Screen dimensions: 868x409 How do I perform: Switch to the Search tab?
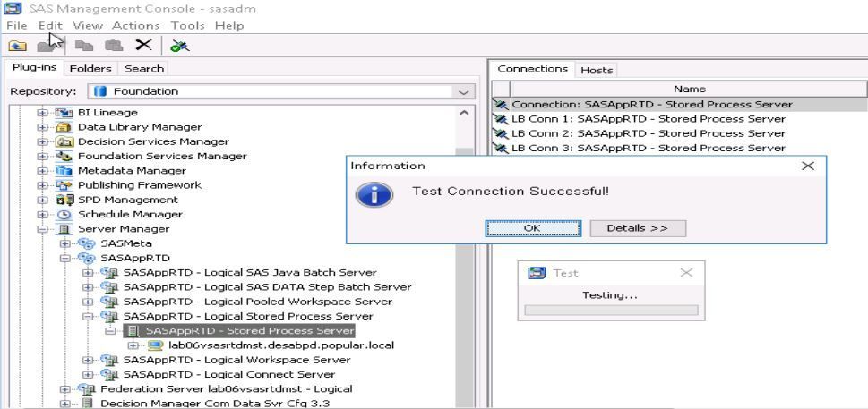(144, 69)
